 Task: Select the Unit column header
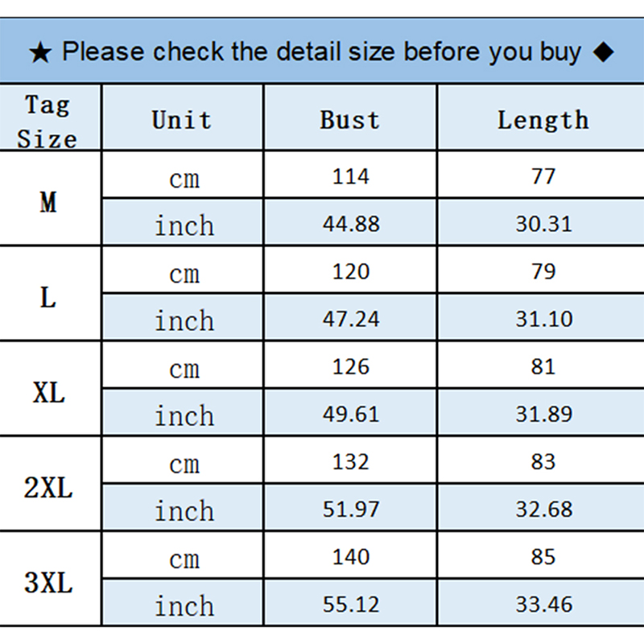(x=182, y=121)
